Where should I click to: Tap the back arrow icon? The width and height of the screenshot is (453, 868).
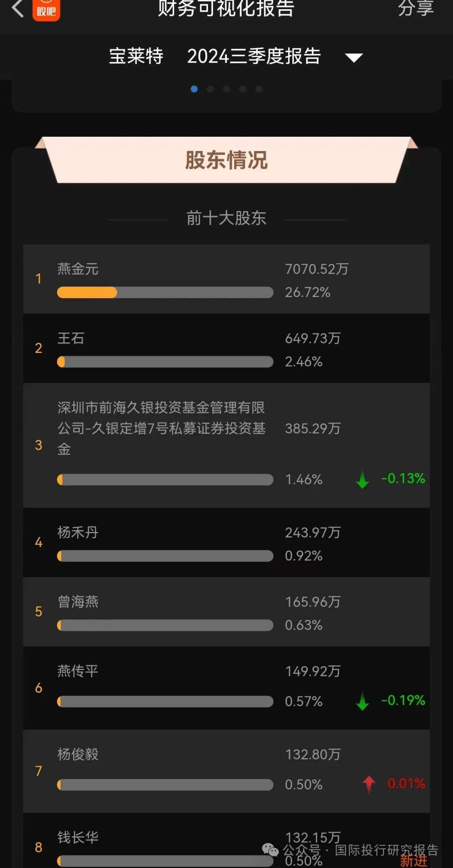coord(18,8)
